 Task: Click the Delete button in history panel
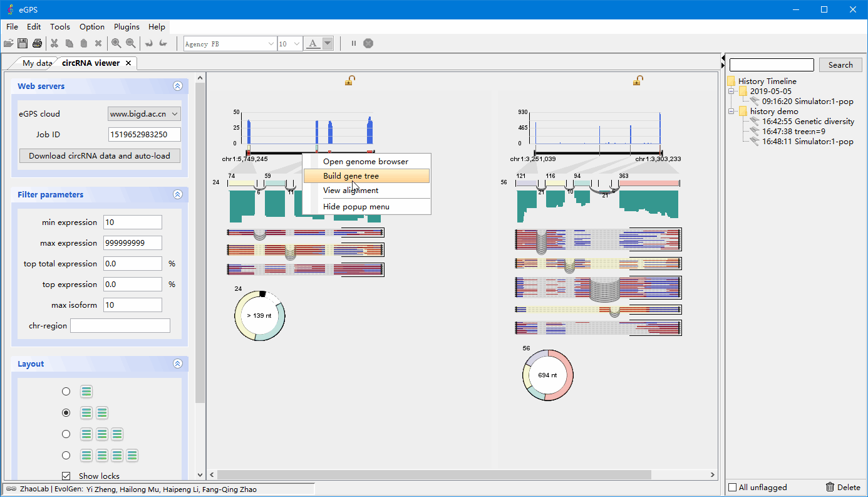pyautogui.click(x=843, y=487)
